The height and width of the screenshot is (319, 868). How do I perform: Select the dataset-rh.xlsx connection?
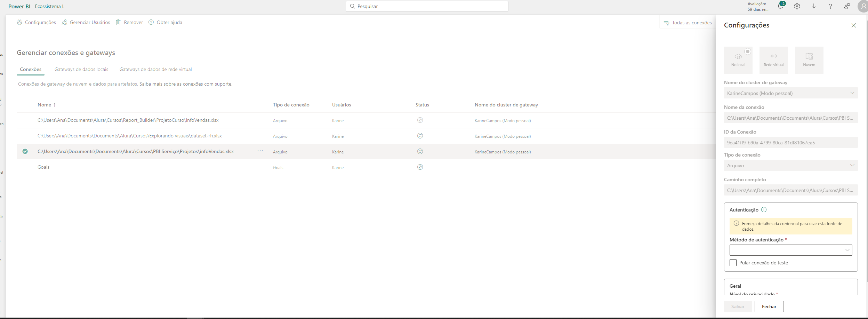(130, 136)
